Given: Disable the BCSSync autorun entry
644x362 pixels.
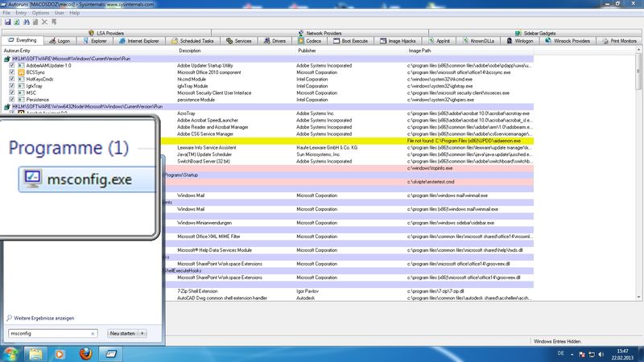Looking at the screenshot, I should 11,72.
